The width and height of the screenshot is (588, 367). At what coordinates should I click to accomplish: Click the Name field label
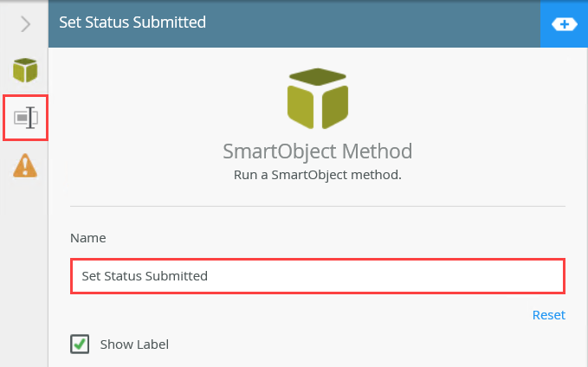[88, 237]
